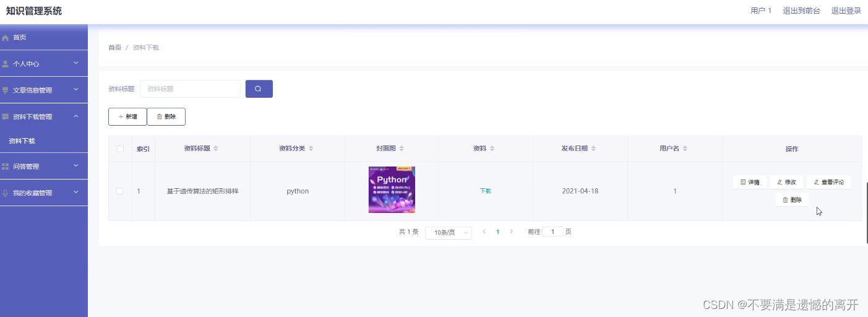The image size is (868, 317).
Task: Collapse 资料下载管理 sidebar chevron
Action: [76, 116]
